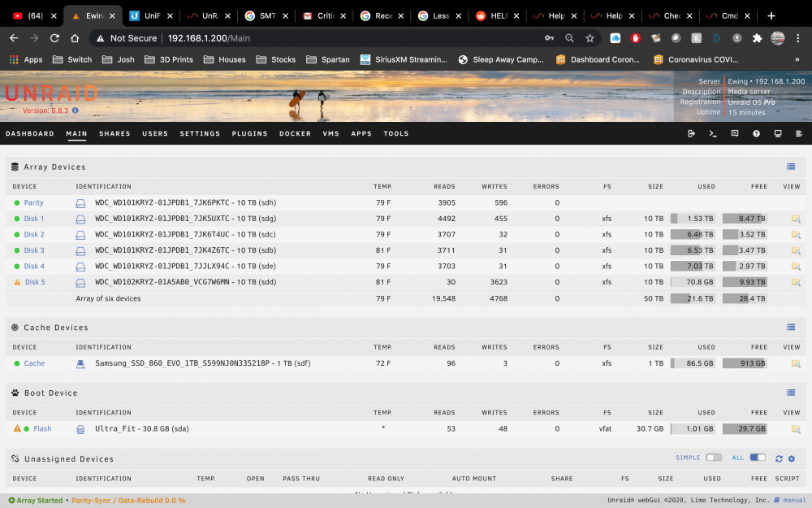Toggle the SIMPLE switch in Unassigned Devices

(714, 457)
